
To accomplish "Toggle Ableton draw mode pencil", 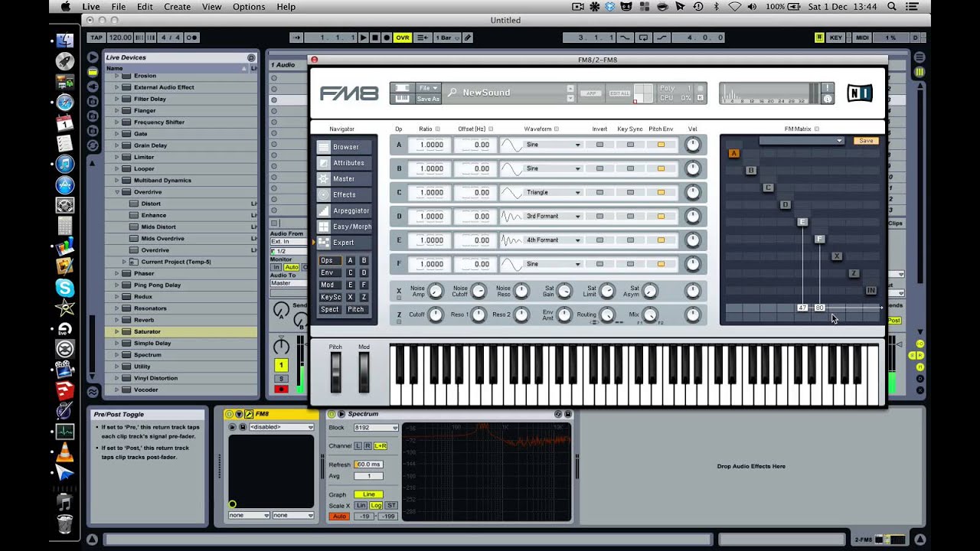I will click(x=468, y=37).
